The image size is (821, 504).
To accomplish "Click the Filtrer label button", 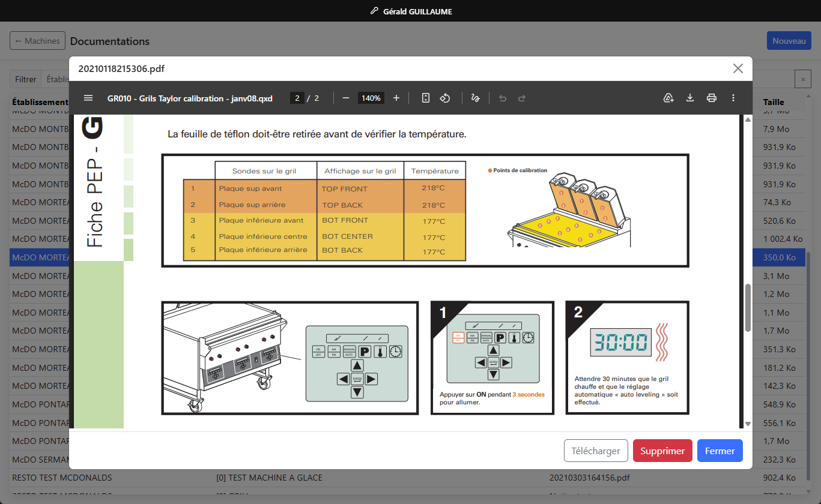I will 26,79.
